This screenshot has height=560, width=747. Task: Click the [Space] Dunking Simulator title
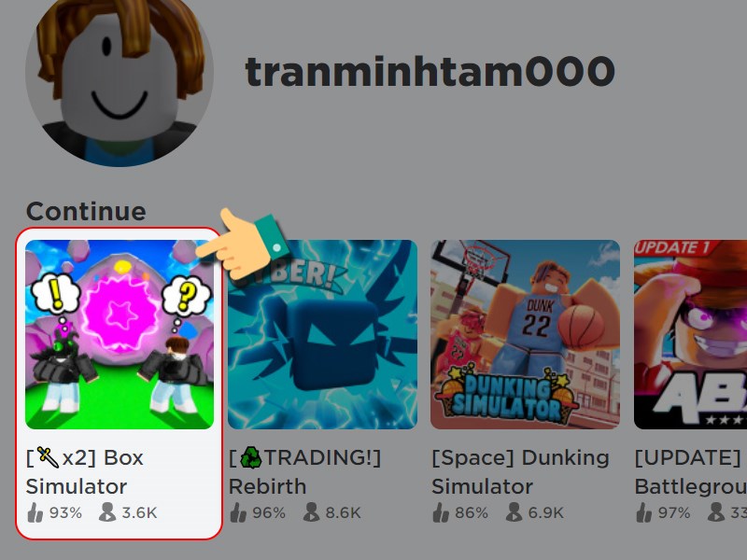click(x=520, y=472)
